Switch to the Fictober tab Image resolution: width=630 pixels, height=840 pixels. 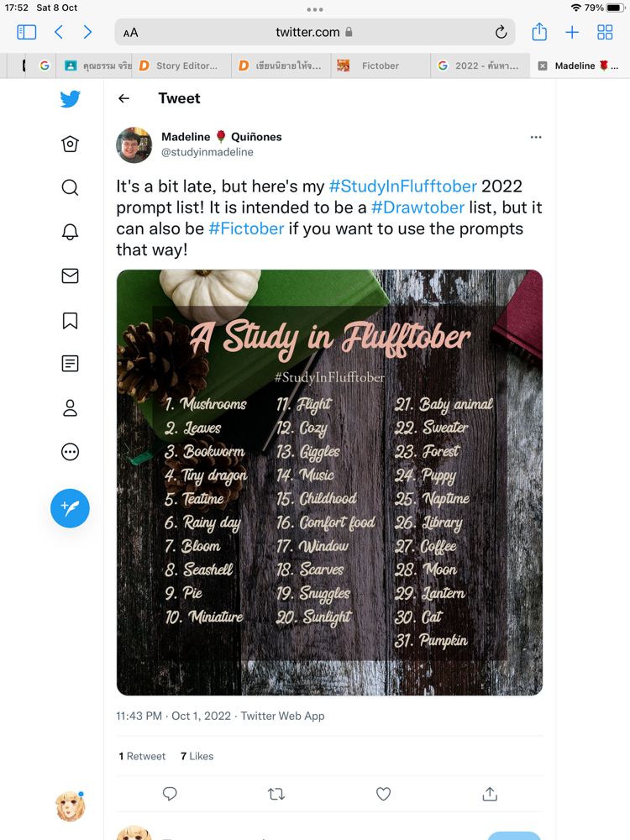tap(380, 66)
